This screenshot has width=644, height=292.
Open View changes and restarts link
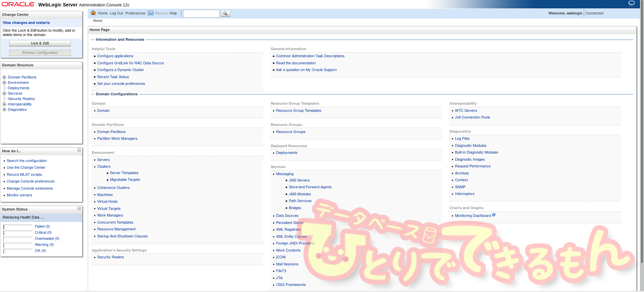[26, 23]
